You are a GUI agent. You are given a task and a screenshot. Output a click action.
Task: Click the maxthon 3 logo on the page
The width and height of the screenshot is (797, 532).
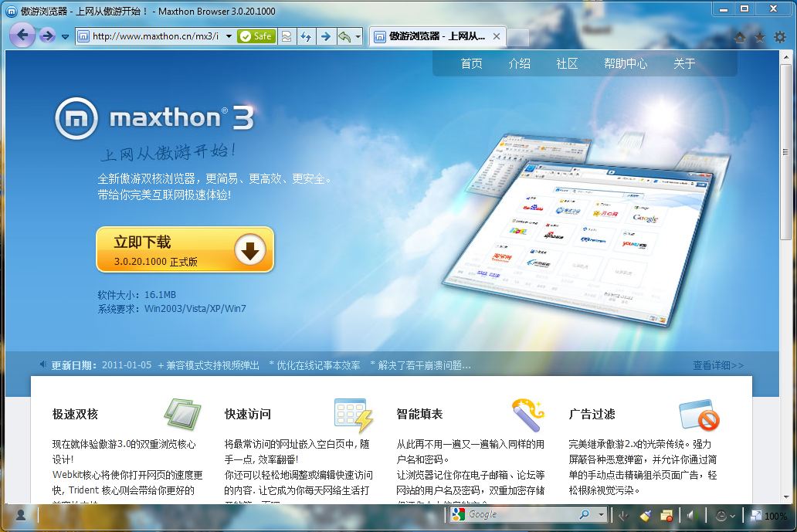tap(154, 118)
